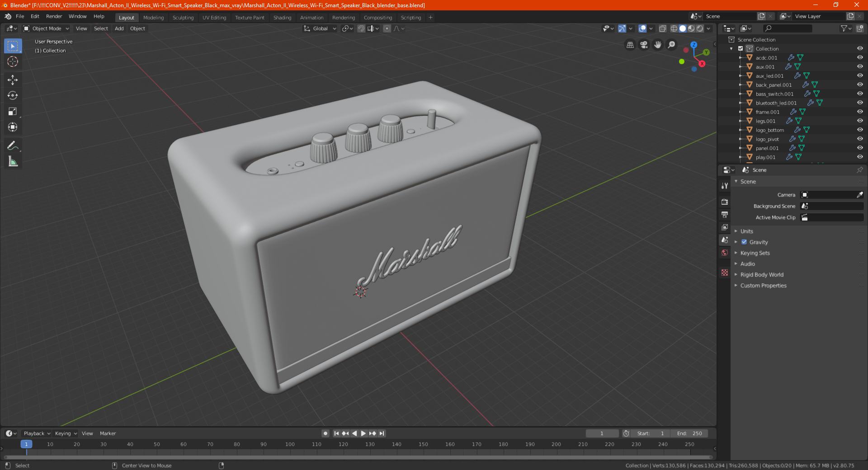868x470 pixels.
Task: Open the Output properties tab
Action: point(725,214)
